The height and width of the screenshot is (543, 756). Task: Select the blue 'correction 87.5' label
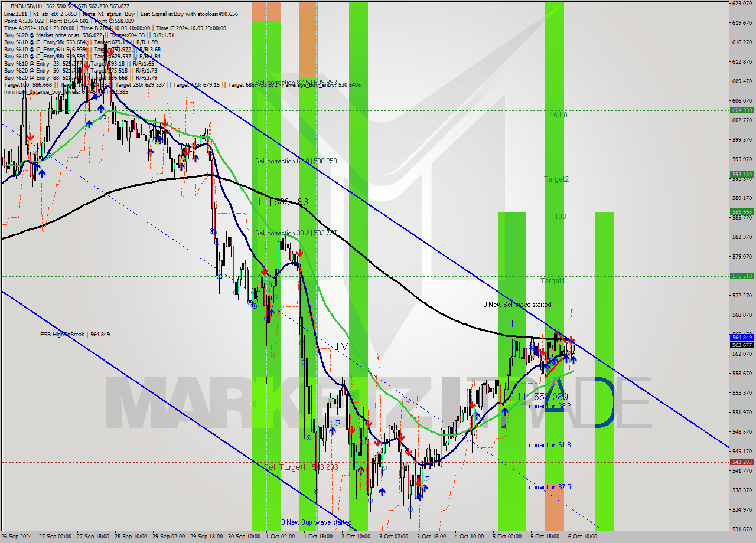click(550, 487)
